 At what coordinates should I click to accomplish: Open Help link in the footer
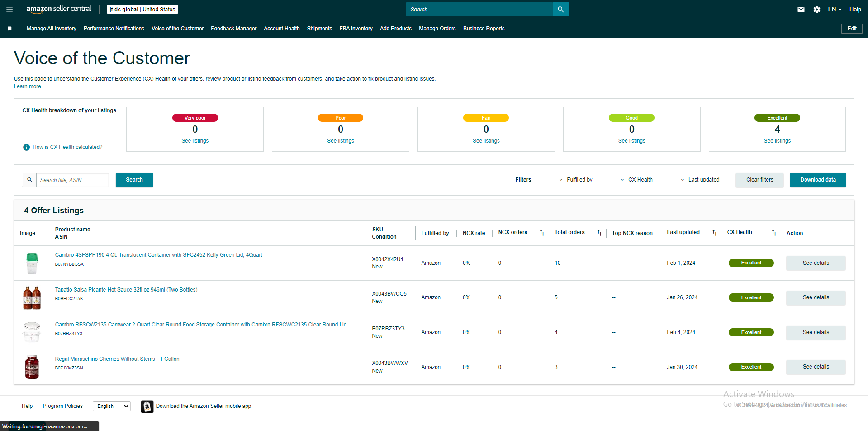27,406
